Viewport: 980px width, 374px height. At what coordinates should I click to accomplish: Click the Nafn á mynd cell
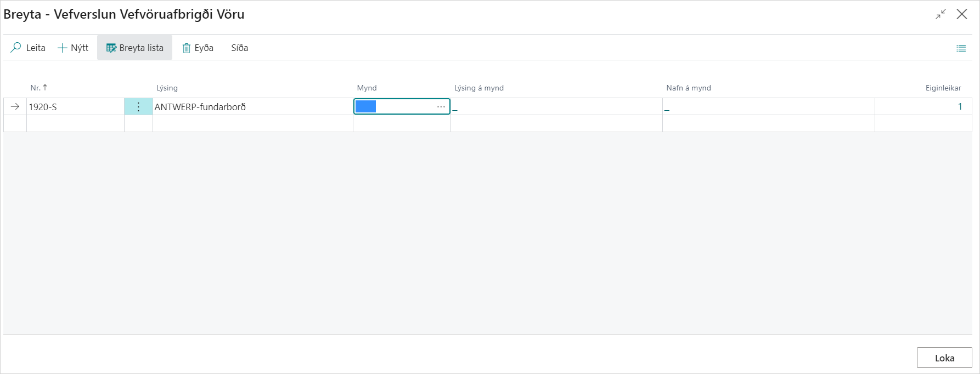click(768, 107)
